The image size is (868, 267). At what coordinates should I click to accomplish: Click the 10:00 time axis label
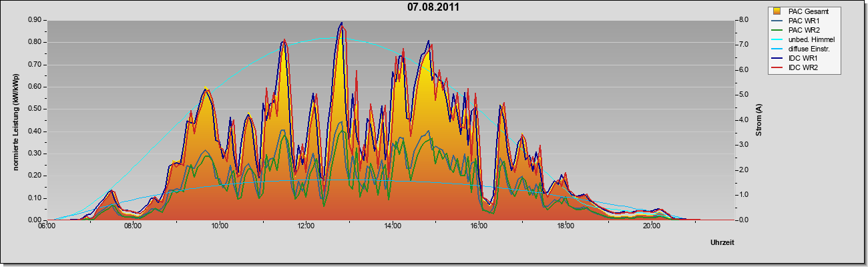click(220, 226)
